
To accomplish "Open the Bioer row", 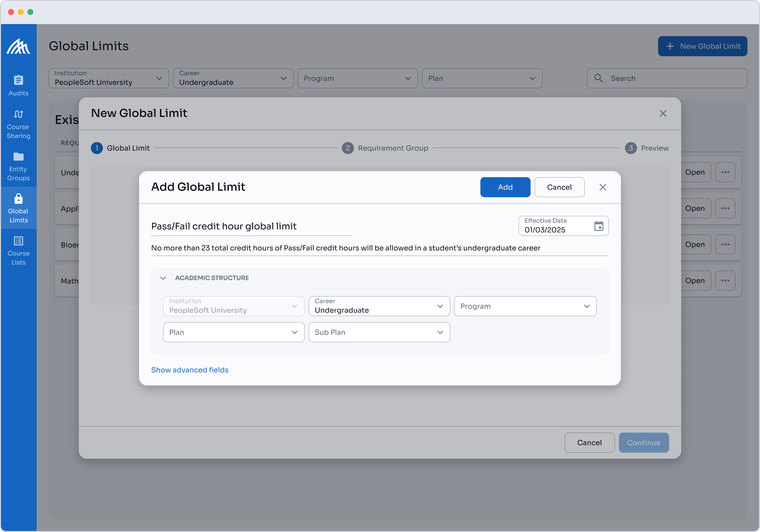I will point(695,244).
